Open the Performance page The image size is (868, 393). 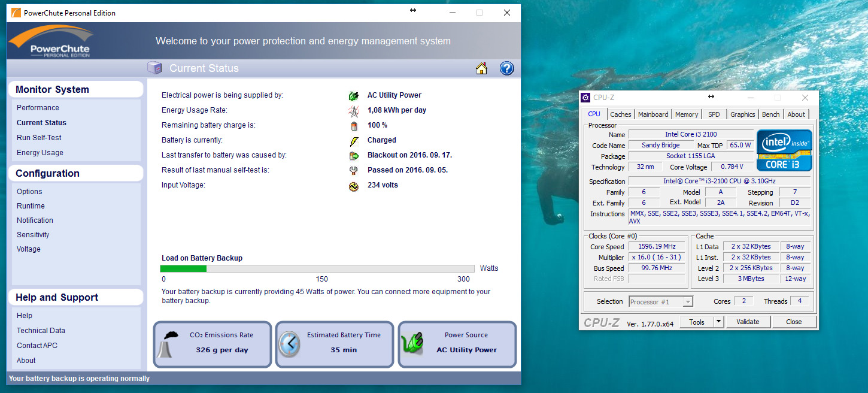(38, 108)
